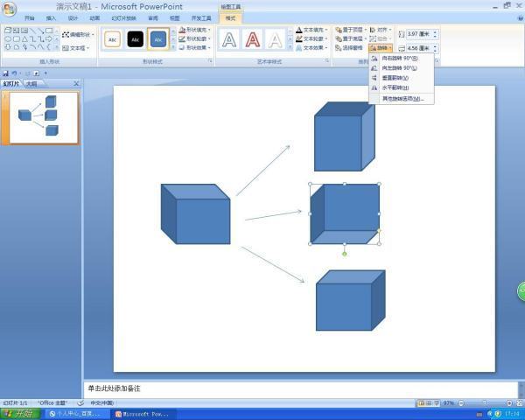This screenshot has width=525, height=420.
Task: Open Text Box (文本框) dropdown
Action: click(x=75, y=48)
